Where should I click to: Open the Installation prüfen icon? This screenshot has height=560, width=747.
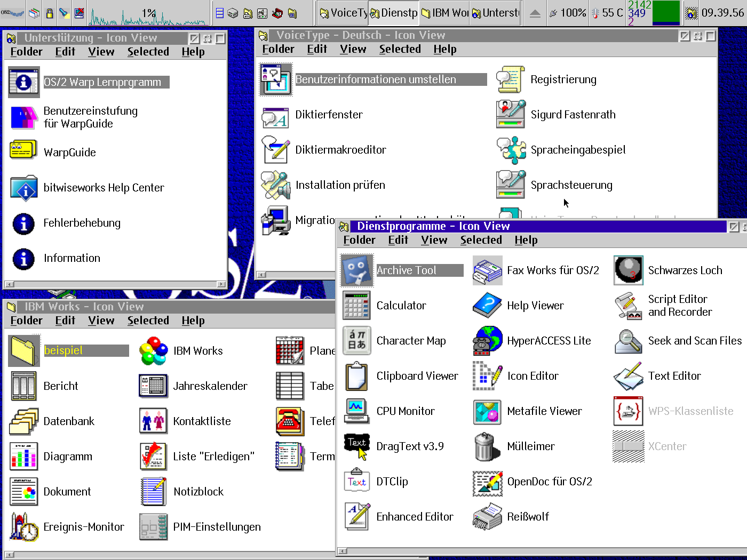pos(275,185)
